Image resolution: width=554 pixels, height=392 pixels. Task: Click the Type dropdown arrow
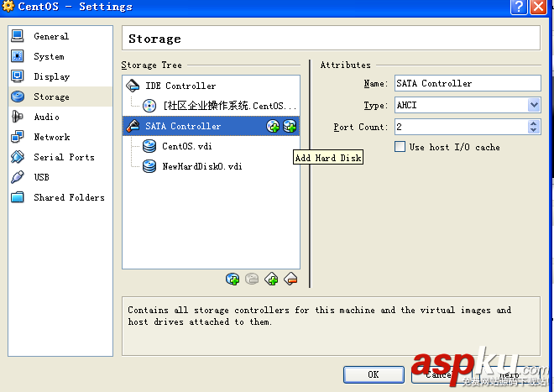tap(534, 105)
